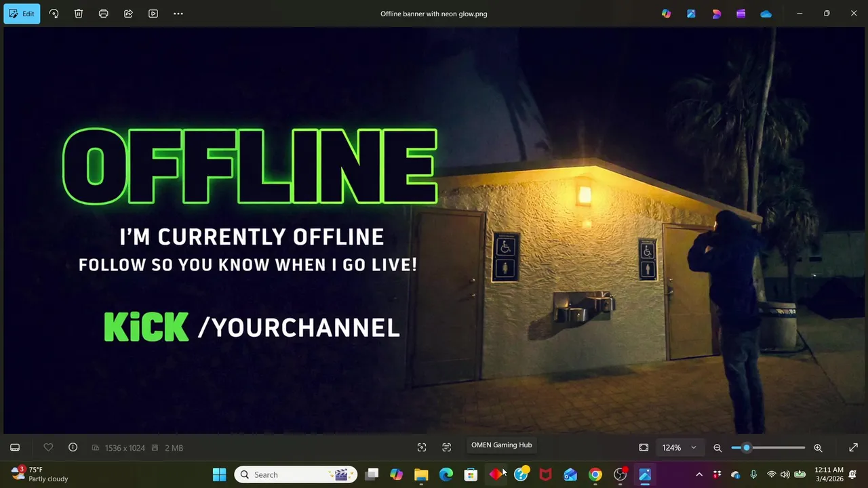The width and height of the screenshot is (868, 488).
Task: Activate the scan text icon
Action: tap(446, 447)
